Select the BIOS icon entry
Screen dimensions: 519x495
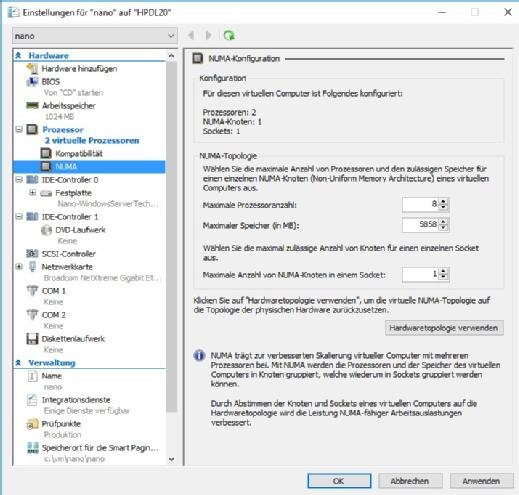click(32, 82)
